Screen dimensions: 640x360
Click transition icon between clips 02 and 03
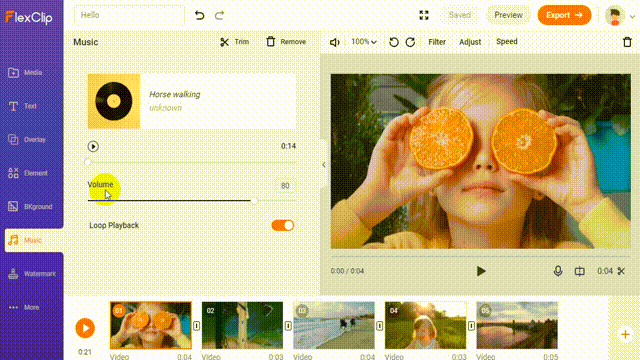[x=288, y=326]
